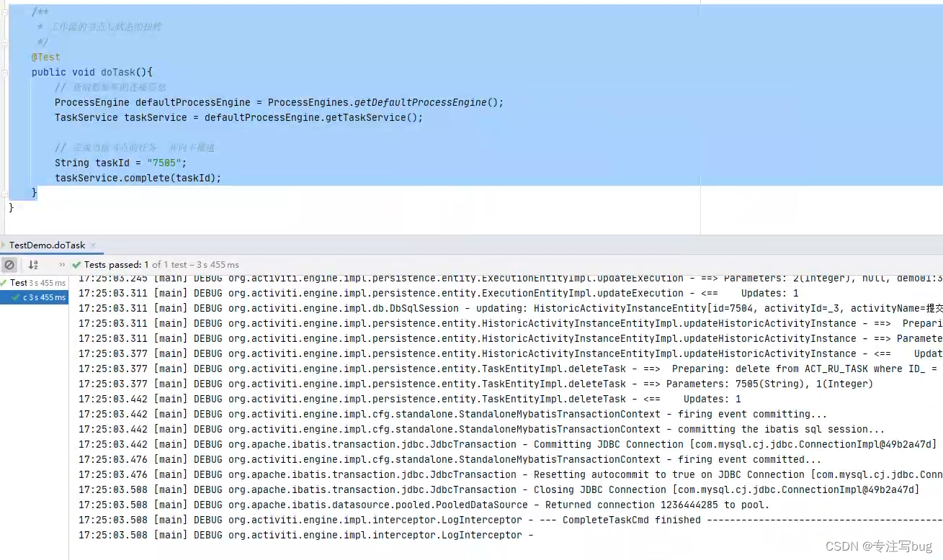Viewport: 943px width, 560px height.
Task: Click log line 'Closing JDBC Connection'
Action: tap(499, 489)
